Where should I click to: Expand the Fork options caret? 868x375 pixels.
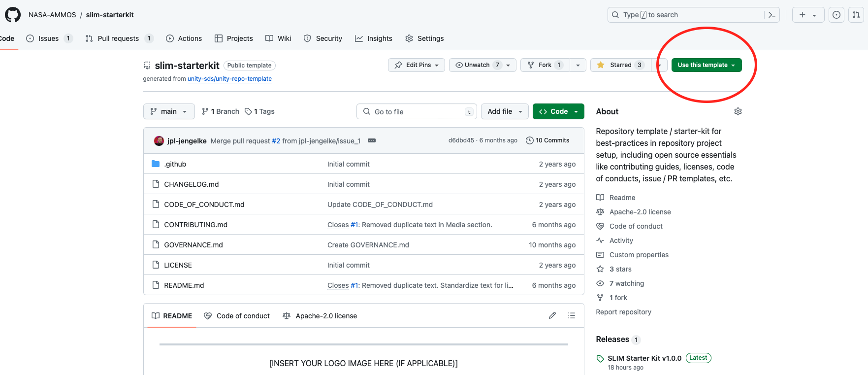(x=578, y=65)
